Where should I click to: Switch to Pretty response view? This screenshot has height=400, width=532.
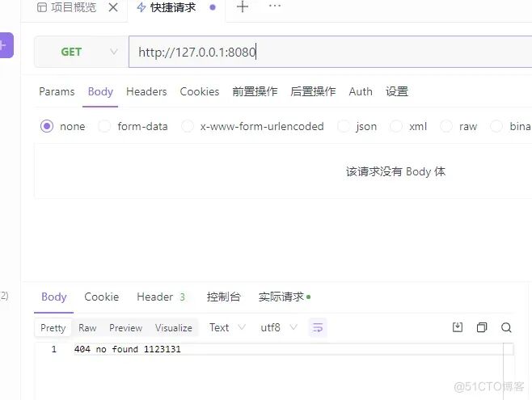tap(53, 328)
